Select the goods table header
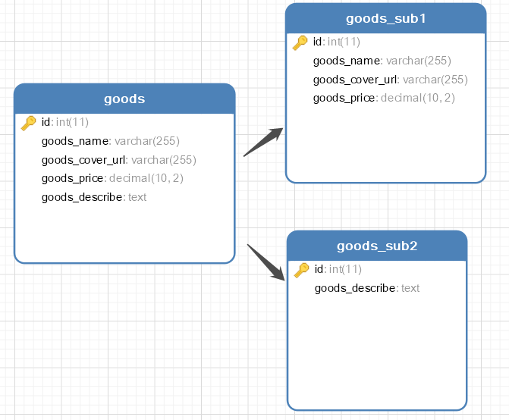 click(124, 99)
